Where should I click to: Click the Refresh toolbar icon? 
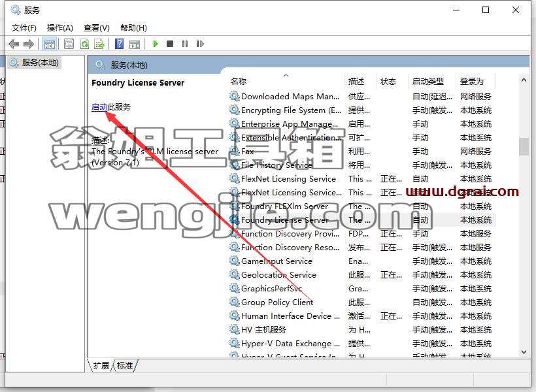pyautogui.click(x=84, y=44)
